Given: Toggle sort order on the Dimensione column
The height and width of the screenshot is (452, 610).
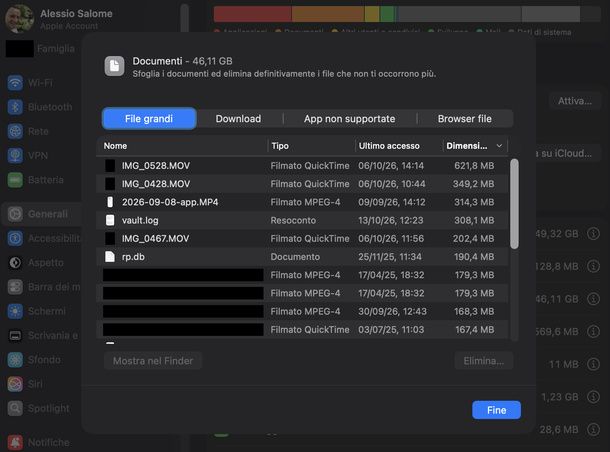Looking at the screenshot, I should [x=475, y=146].
